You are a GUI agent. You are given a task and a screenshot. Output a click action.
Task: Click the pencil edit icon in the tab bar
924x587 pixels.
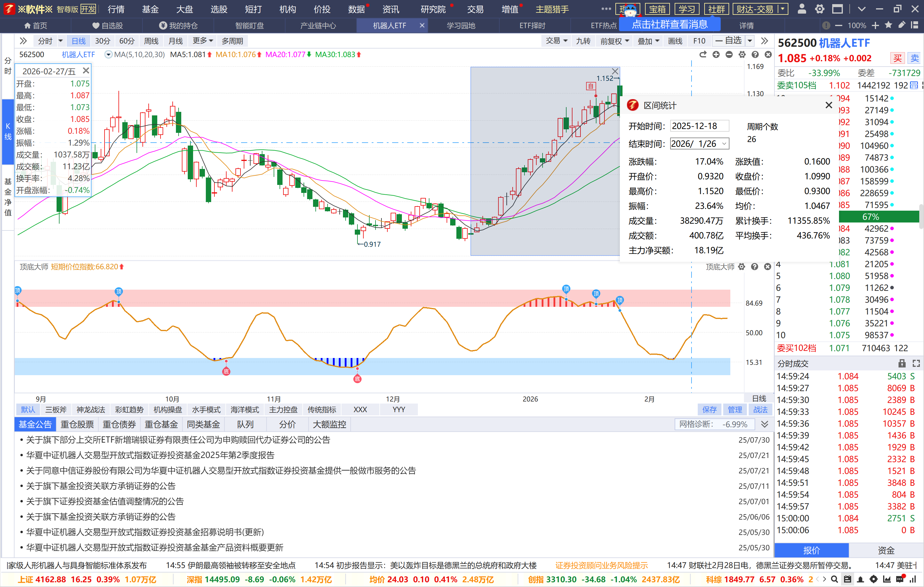[902, 25]
